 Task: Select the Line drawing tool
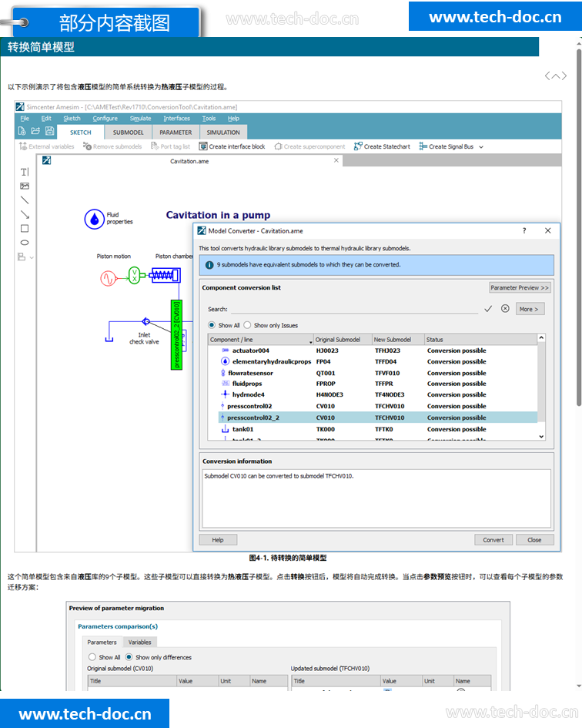tap(25, 200)
